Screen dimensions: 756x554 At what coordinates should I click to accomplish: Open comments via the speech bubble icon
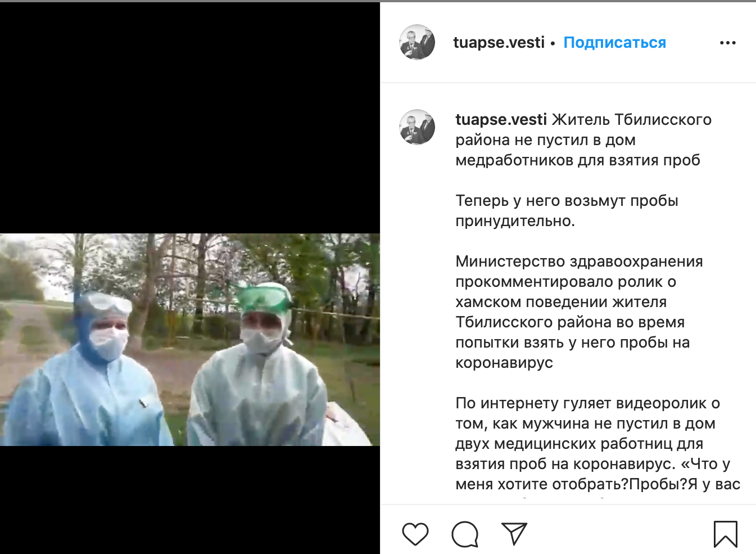pos(465,534)
